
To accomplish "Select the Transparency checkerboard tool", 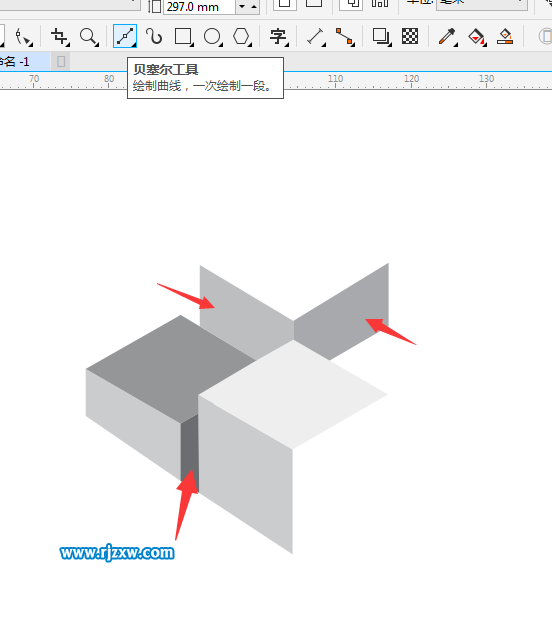I will (x=410, y=36).
